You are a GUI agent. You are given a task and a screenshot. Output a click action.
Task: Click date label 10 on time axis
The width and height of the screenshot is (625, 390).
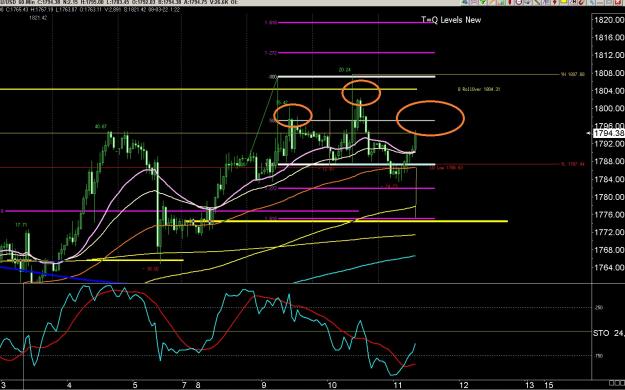(332, 385)
